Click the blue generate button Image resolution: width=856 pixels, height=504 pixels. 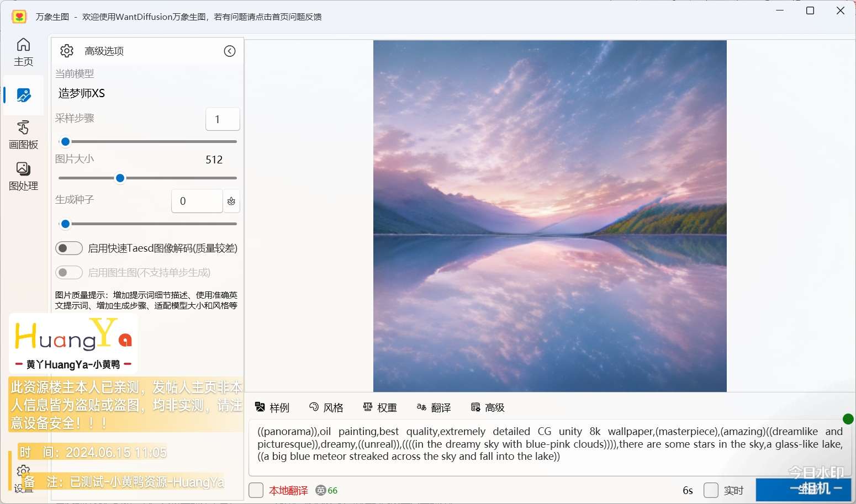pyautogui.click(x=804, y=490)
